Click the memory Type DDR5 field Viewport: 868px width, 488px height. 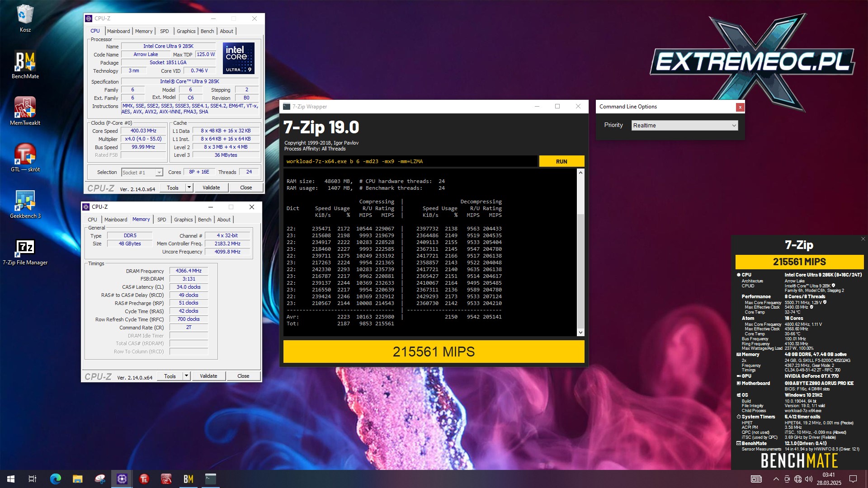click(130, 235)
